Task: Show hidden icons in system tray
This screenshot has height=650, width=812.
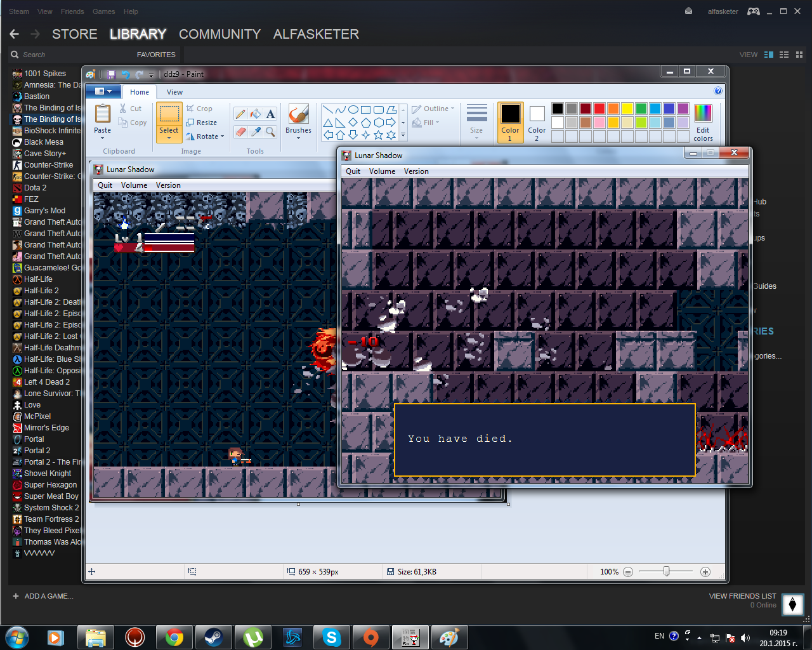Action: coord(699,638)
